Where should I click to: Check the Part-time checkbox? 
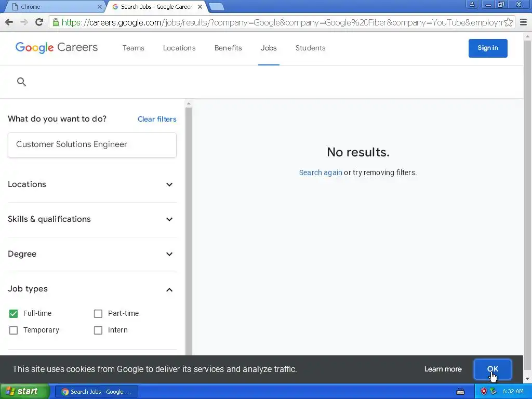point(98,313)
